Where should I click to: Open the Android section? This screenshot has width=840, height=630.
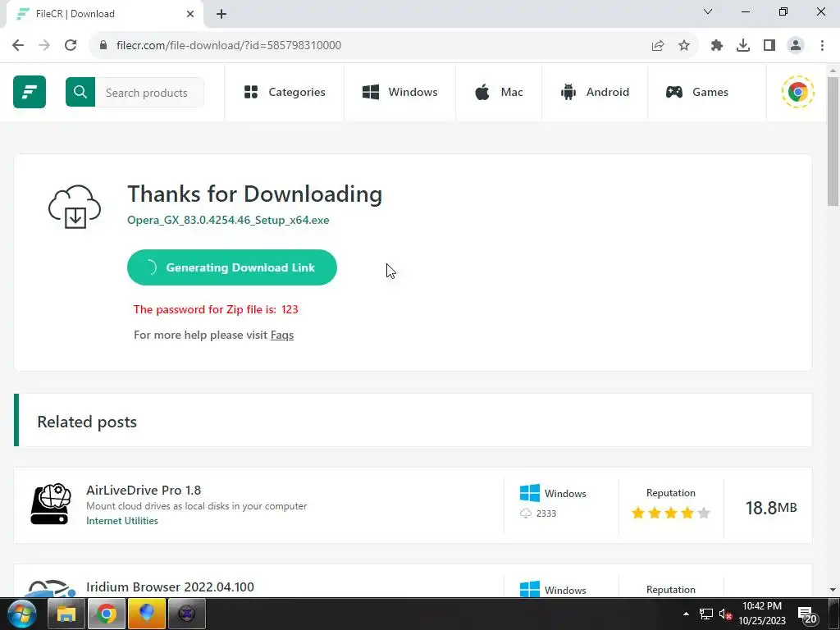click(x=595, y=92)
